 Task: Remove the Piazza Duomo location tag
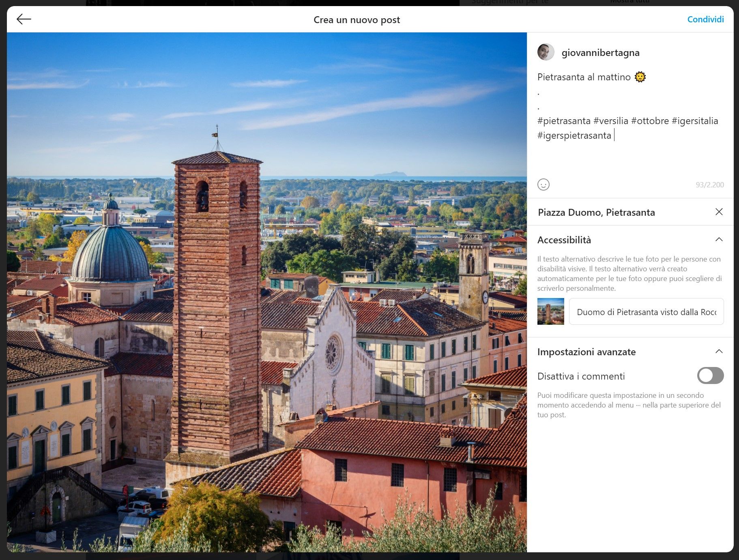click(x=719, y=212)
